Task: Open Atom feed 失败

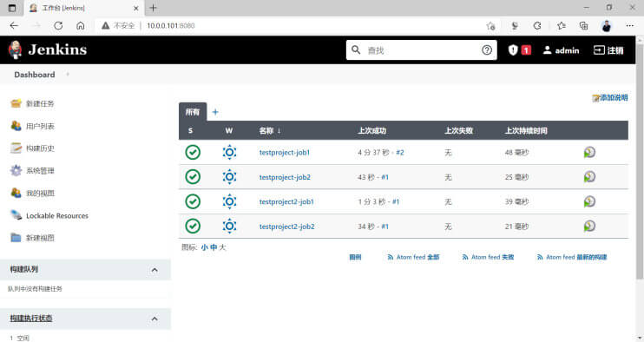Action: (488, 257)
